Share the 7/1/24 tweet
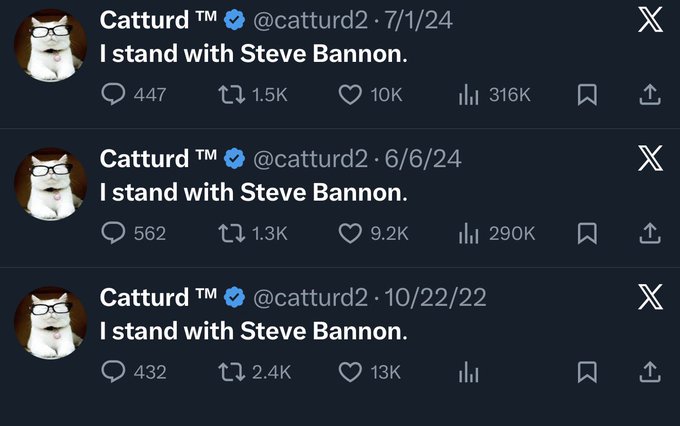 pyautogui.click(x=649, y=94)
